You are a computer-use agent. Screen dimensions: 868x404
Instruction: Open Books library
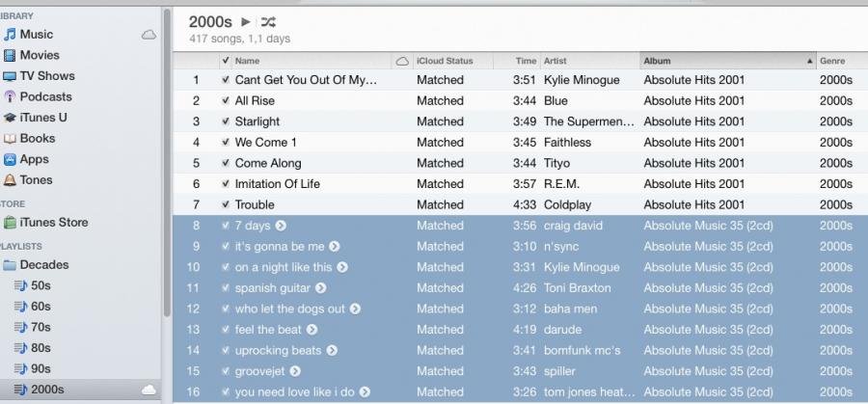pos(37,138)
